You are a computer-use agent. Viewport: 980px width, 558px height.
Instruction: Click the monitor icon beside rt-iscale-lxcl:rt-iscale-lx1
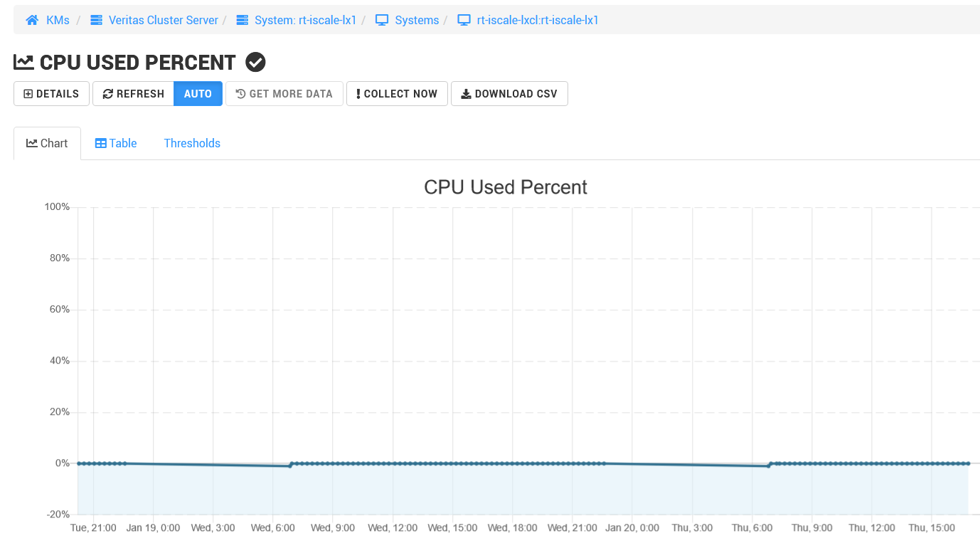[x=464, y=20]
